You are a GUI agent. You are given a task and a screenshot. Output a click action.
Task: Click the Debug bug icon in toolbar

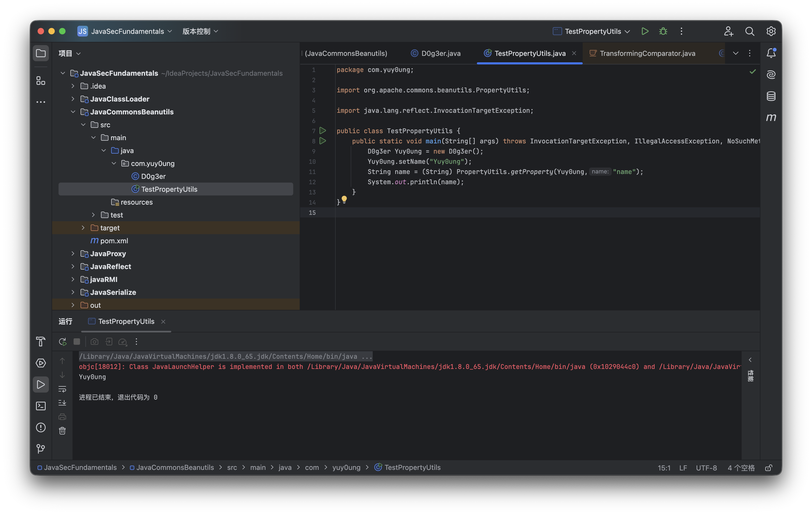point(663,31)
